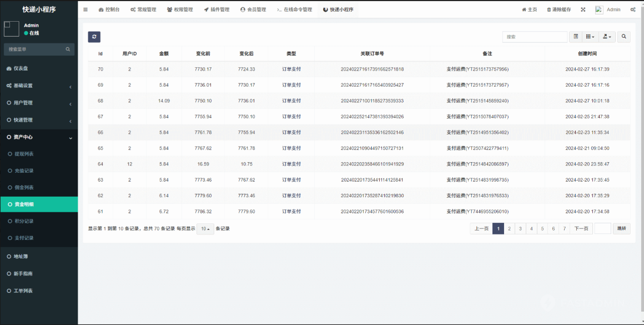This screenshot has width=644, height=325.
Task: Click 清除缓存 trash icon in the header
Action: click(x=549, y=9)
